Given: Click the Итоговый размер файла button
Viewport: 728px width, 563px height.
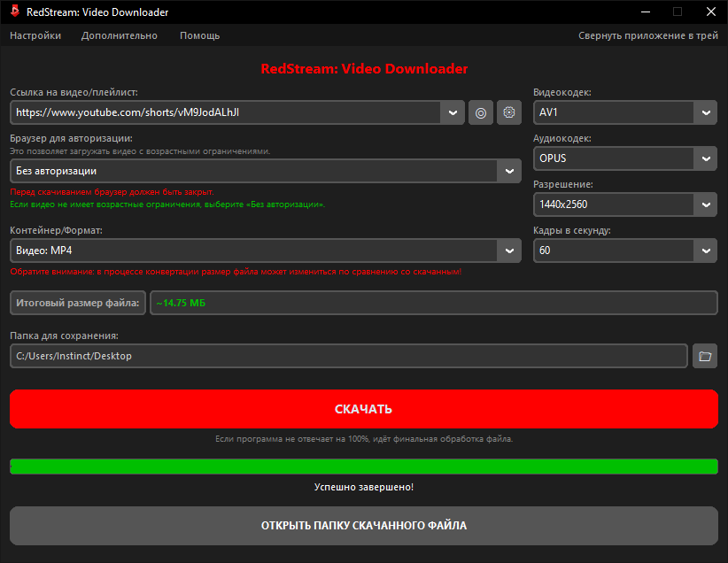Looking at the screenshot, I should (x=78, y=303).
